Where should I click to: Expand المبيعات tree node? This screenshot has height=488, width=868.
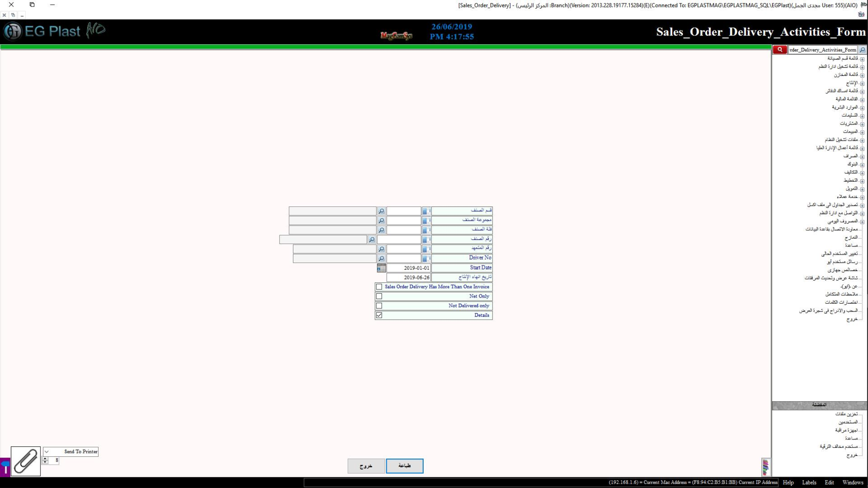tap(862, 132)
